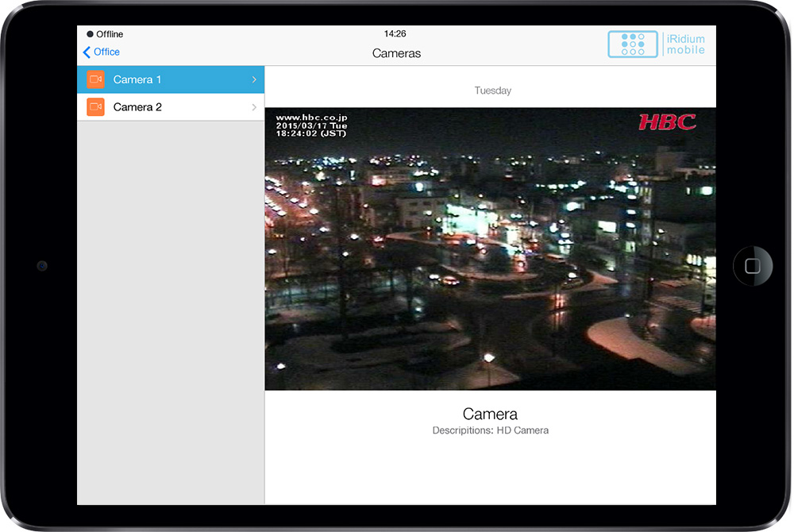Click the Cameras page title
Screen dimensions: 794x532
point(396,53)
